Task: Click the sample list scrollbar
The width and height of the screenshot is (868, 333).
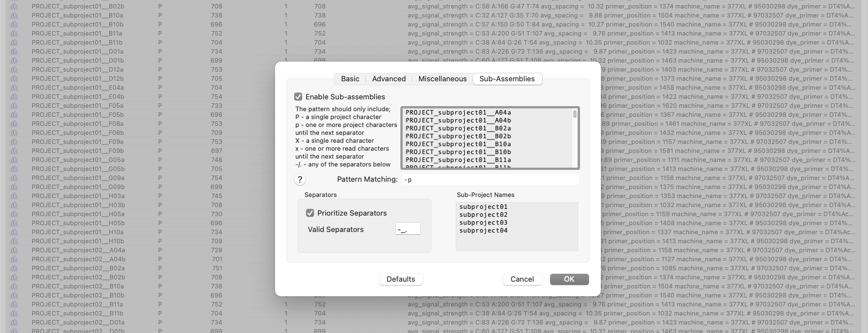Action: 574,114
